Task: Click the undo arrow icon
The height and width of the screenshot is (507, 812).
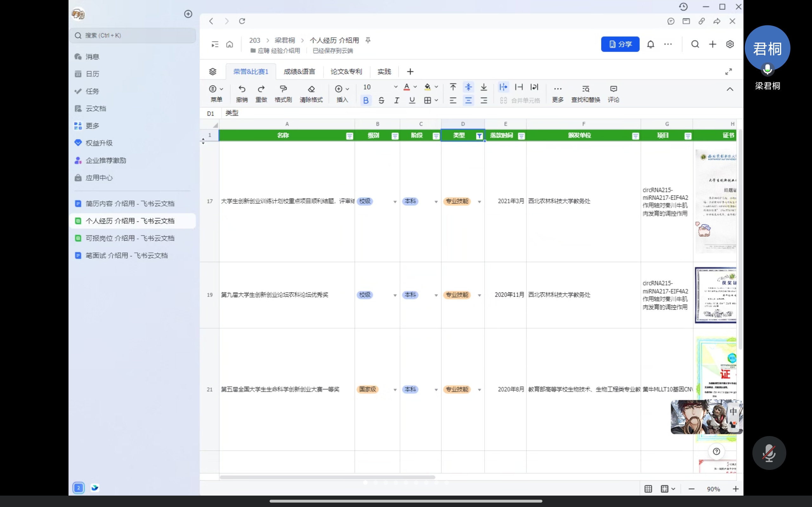Action: (242, 89)
